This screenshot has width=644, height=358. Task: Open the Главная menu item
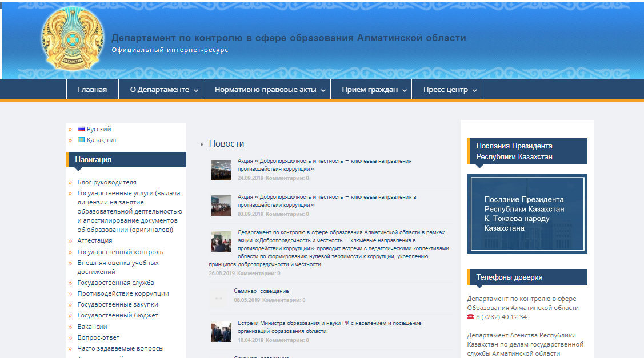(x=93, y=90)
